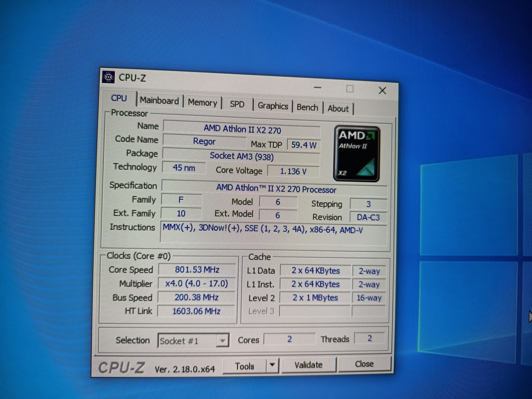This screenshot has height=399, width=532.
Task: Expand the Tools button dropdown arrow
Action: (x=272, y=365)
